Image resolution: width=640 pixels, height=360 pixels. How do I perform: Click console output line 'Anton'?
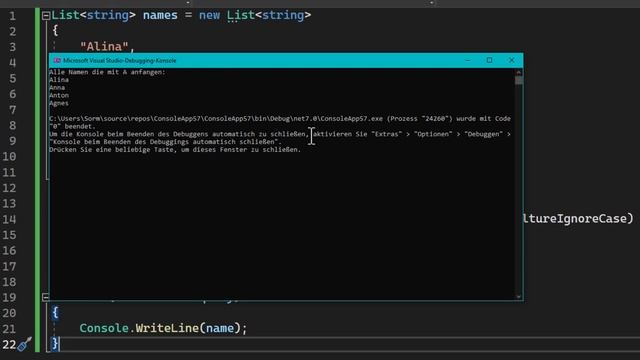pos(59,95)
